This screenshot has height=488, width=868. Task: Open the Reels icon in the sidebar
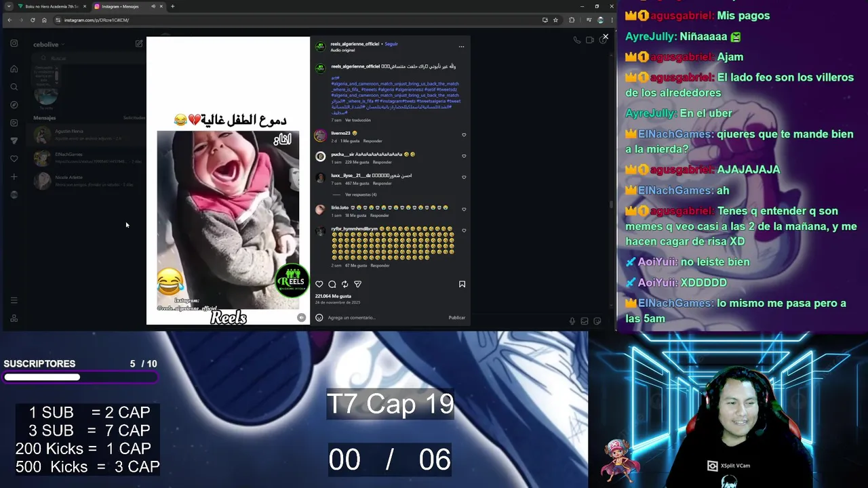click(14, 123)
